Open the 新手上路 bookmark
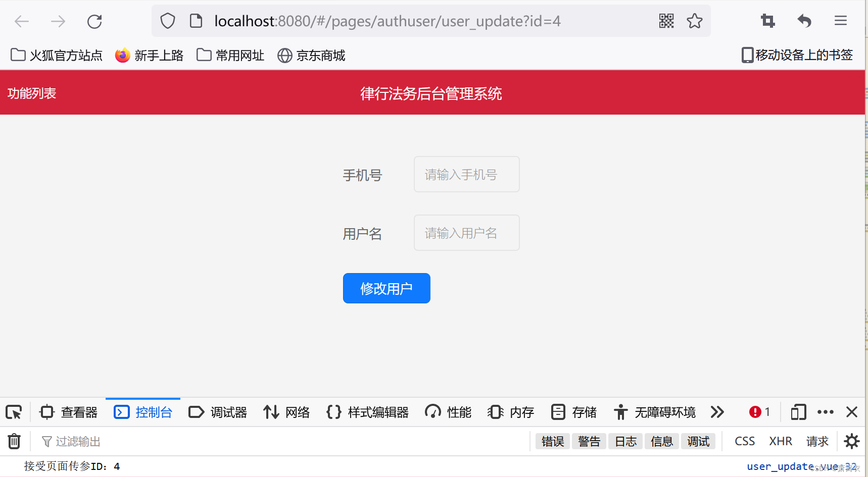Image resolution: width=868 pixels, height=477 pixels. (x=149, y=55)
